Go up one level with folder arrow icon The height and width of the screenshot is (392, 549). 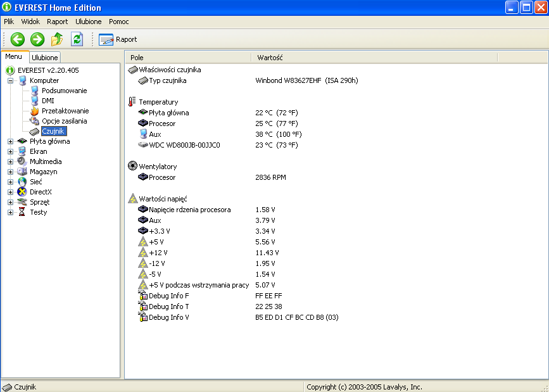57,39
